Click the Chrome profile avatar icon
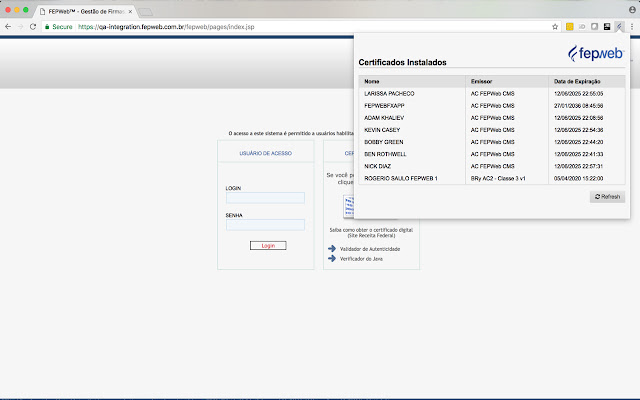 [x=632, y=9]
